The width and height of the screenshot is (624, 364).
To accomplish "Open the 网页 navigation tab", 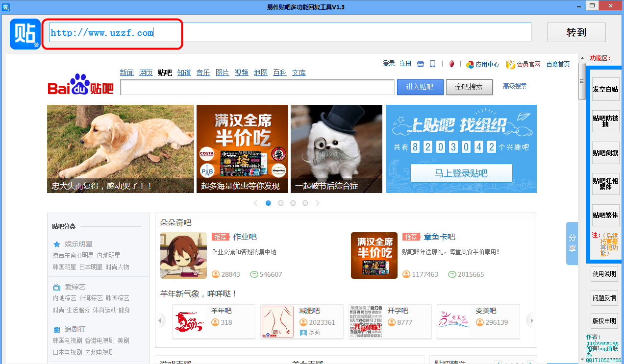I will tap(146, 73).
